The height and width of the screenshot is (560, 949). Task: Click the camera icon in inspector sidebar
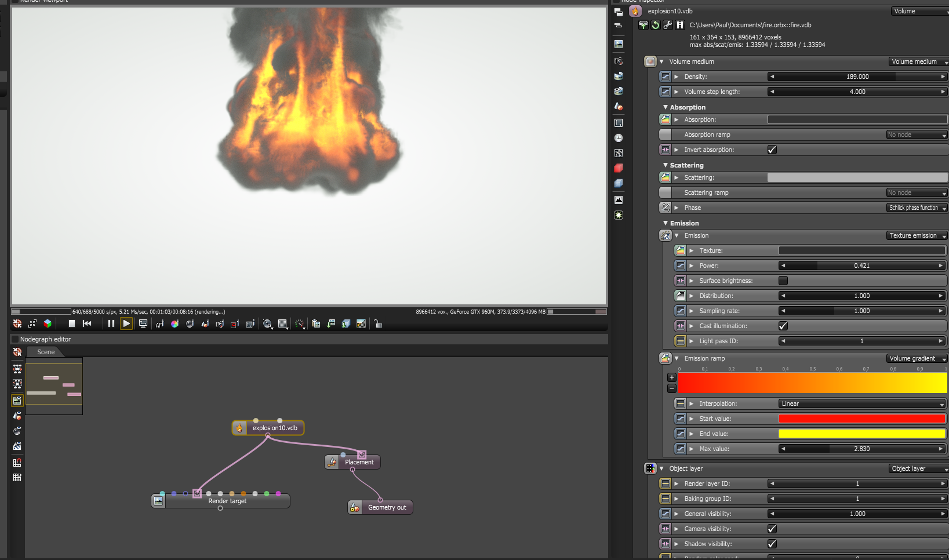(619, 61)
